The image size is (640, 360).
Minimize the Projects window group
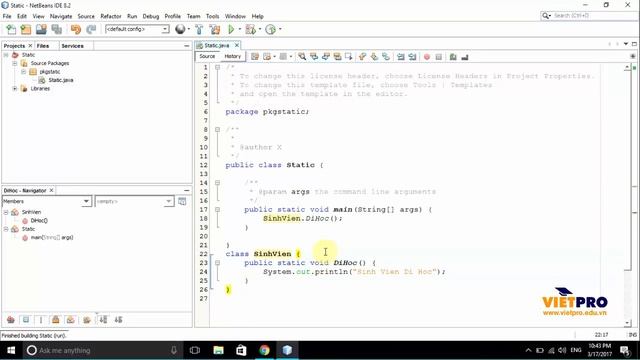click(x=187, y=46)
